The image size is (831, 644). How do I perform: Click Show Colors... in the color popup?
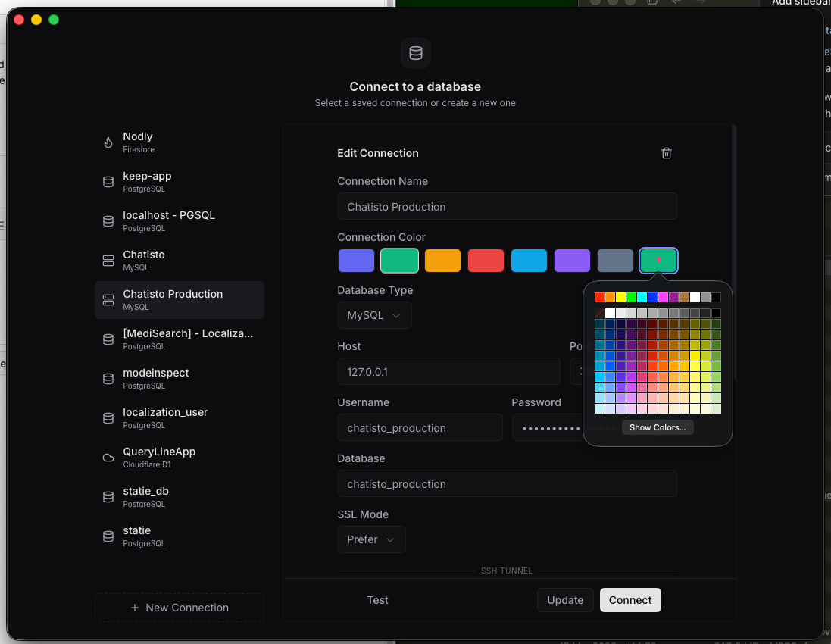coord(658,427)
